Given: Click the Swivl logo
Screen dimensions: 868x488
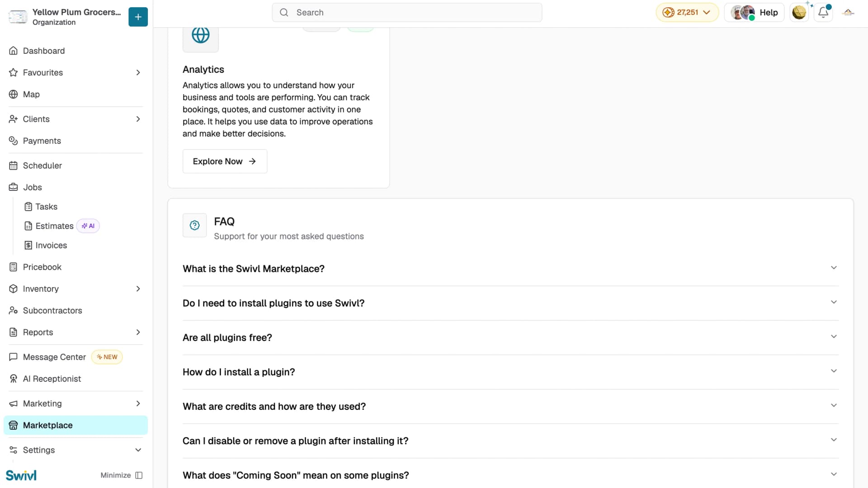Looking at the screenshot, I should pyautogui.click(x=21, y=475).
